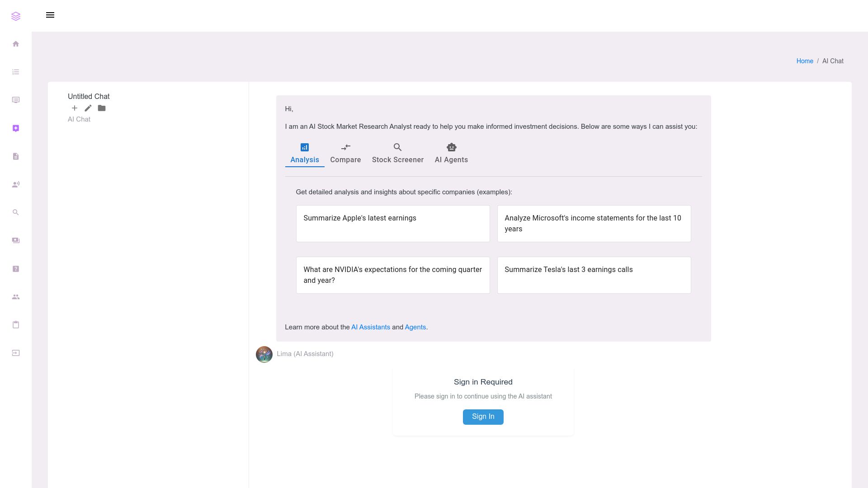This screenshot has height=488, width=868.
Task: Go to Home breadcrumb link
Action: pyautogui.click(x=805, y=61)
